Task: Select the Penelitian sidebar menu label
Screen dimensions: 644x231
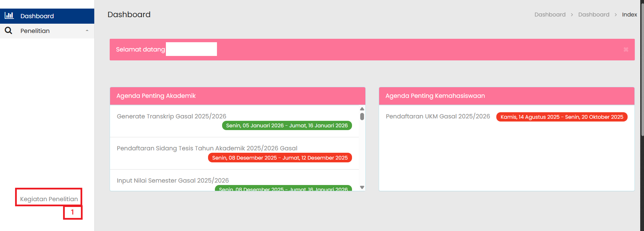Action: tap(35, 31)
